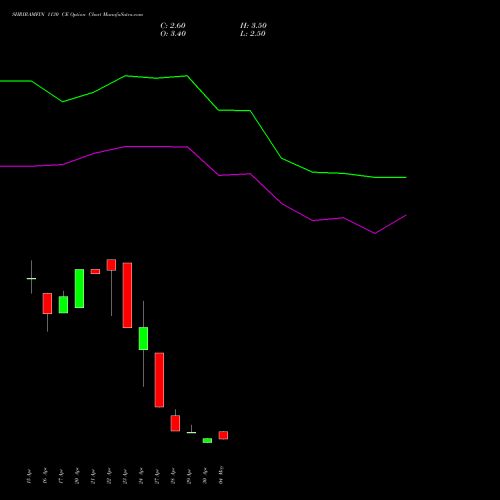Click the 30 Apr date label
The width and height of the screenshot is (500, 500).
coord(205,476)
